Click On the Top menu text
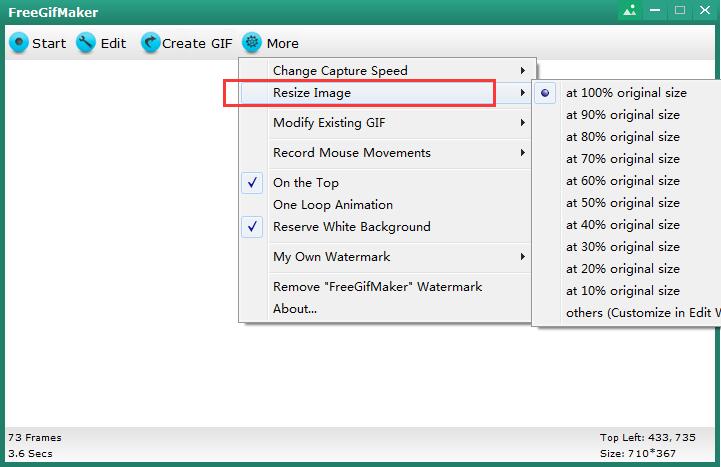The height and width of the screenshot is (467, 721). tap(306, 183)
